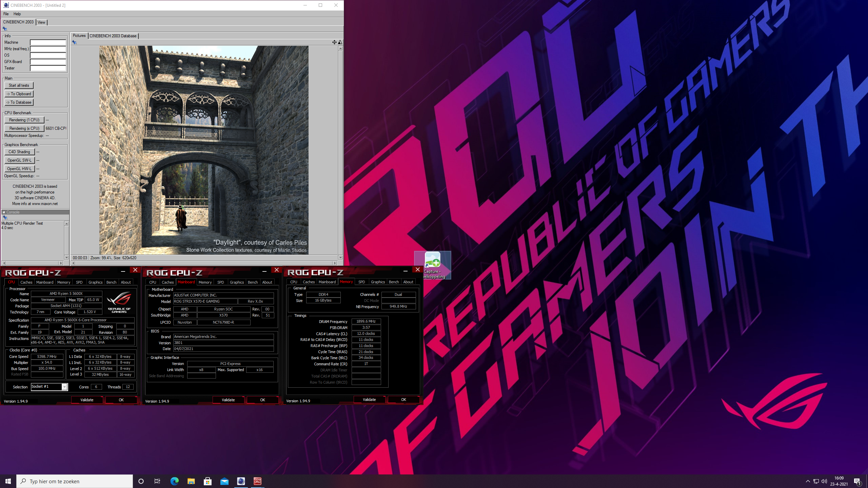
Task: Open Mainboard tab in first CPU-Z window
Action: click(x=45, y=282)
